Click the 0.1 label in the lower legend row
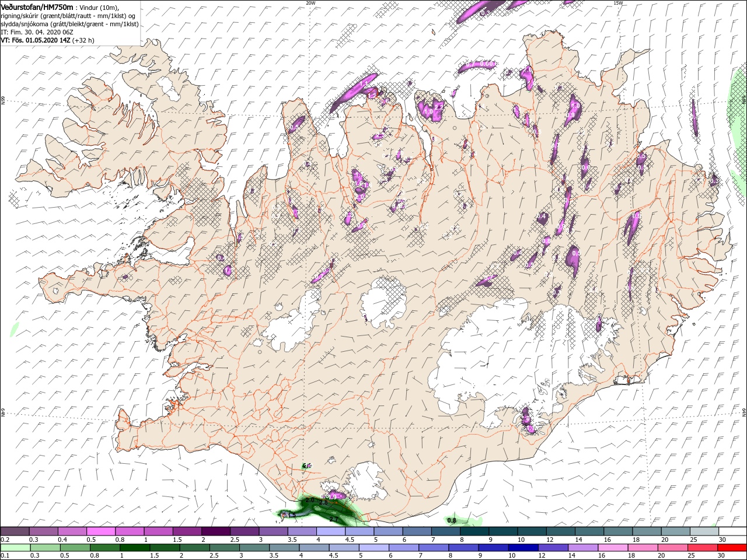 (5, 555)
